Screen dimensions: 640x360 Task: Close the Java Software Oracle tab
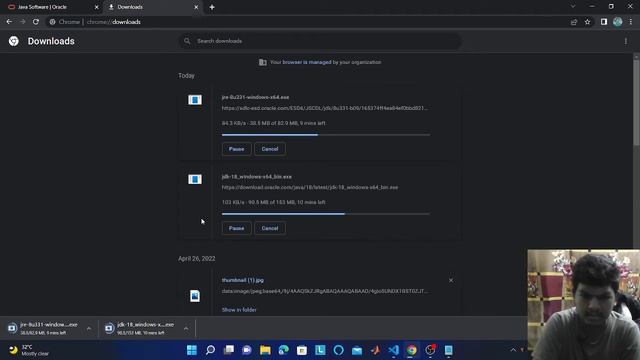[x=97, y=7]
